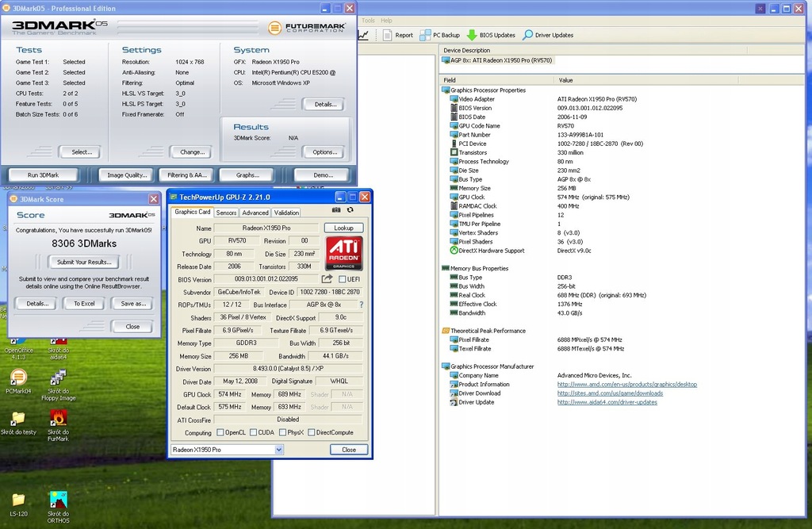Click the GPU-Z refresh icon
The height and width of the screenshot is (529, 812).
[350, 210]
